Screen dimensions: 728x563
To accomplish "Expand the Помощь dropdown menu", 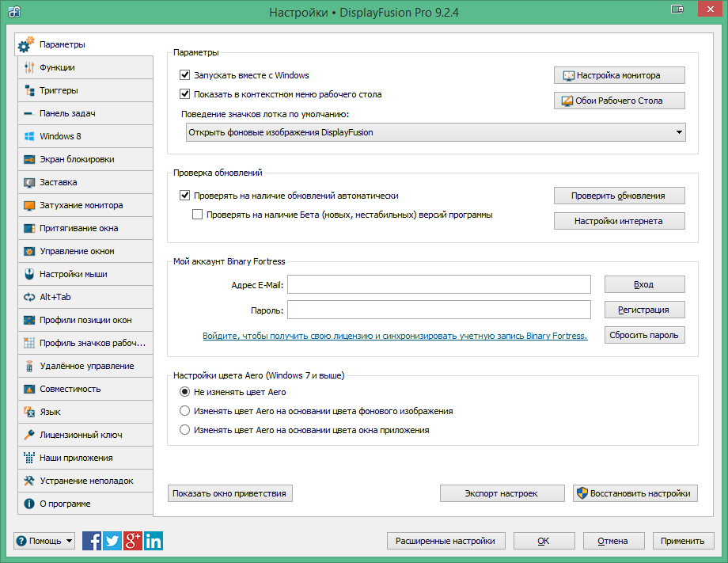I will pos(69,541).
